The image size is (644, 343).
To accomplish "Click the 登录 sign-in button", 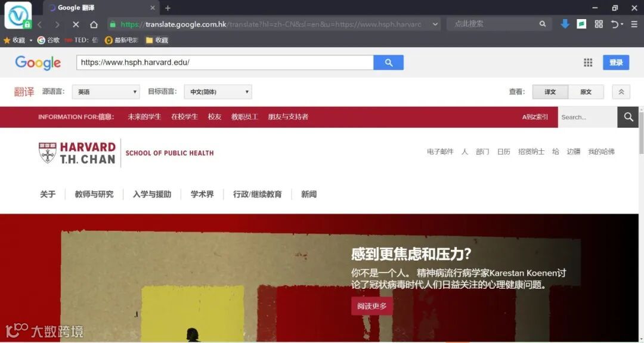I will pyautogui.click(x=616, y=63).
